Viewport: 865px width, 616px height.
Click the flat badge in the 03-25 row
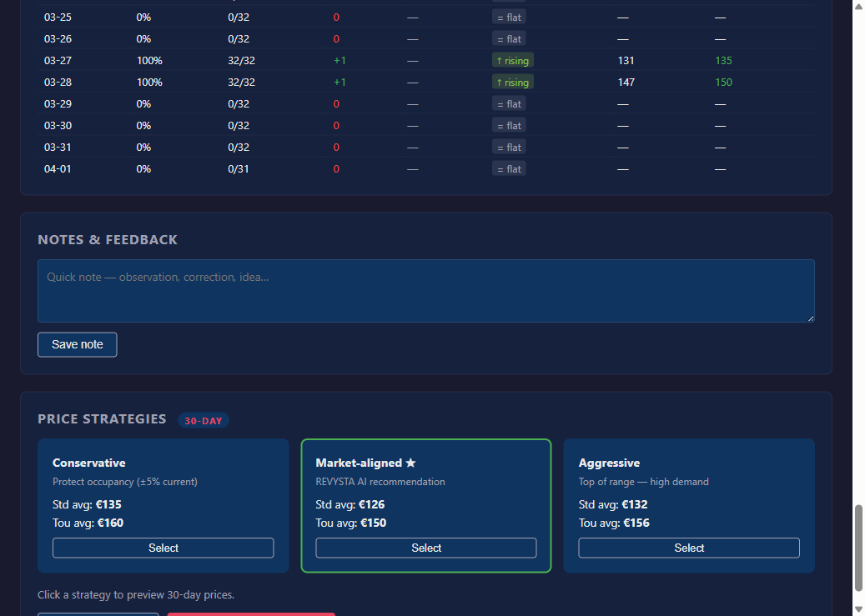tap(509, 18)
